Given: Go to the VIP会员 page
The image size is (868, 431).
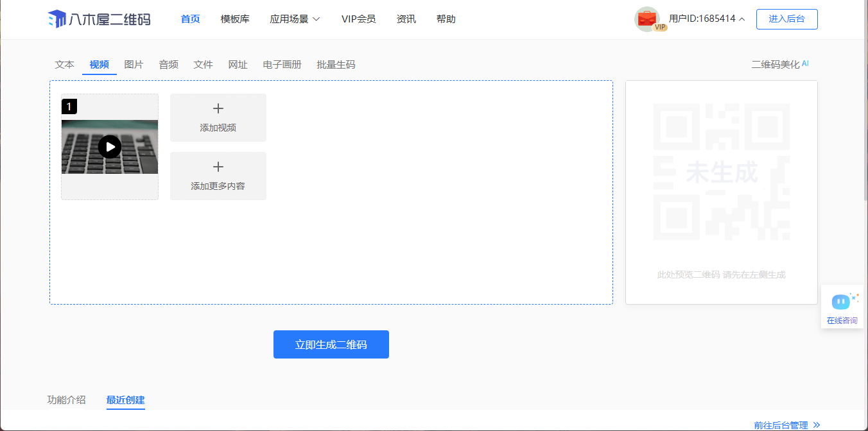Looking at the screenshot, I should (359, 19).
